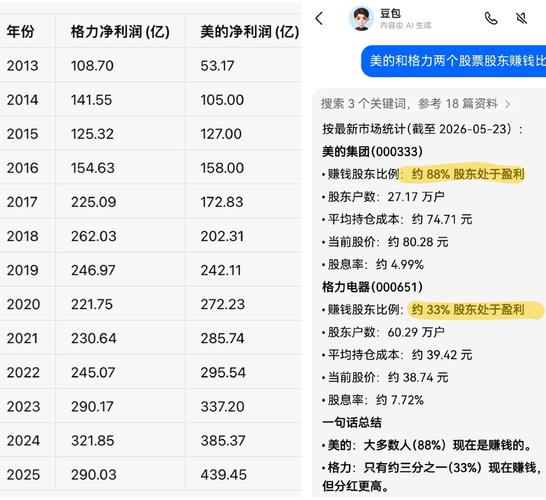Go back with the left chevron
546x500 pixels.
(319, 18)
